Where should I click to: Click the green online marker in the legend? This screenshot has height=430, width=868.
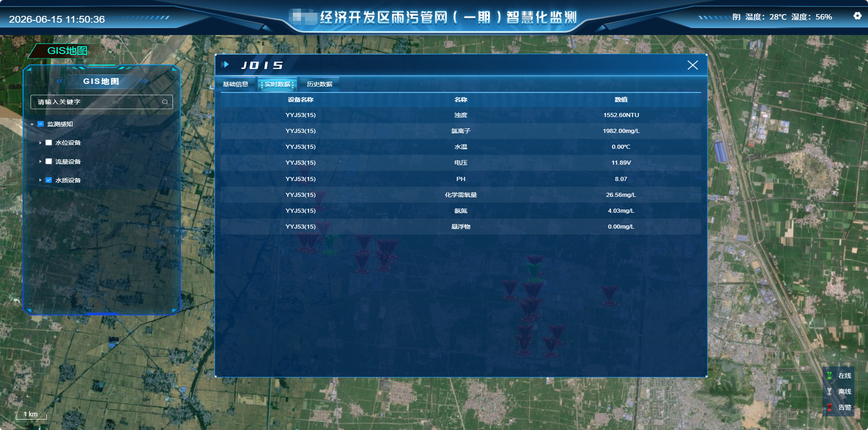829,376
